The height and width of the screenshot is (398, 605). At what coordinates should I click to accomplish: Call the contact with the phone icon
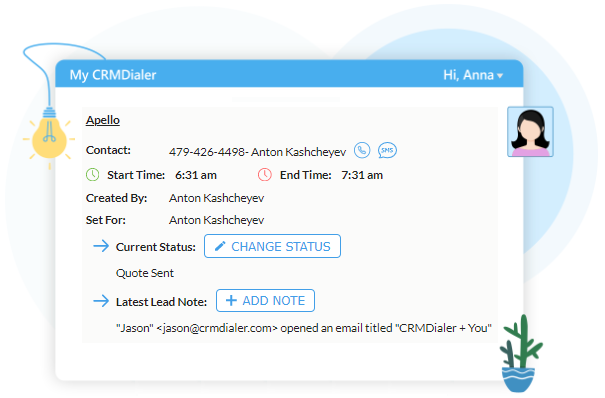click(x=362, y=150)
